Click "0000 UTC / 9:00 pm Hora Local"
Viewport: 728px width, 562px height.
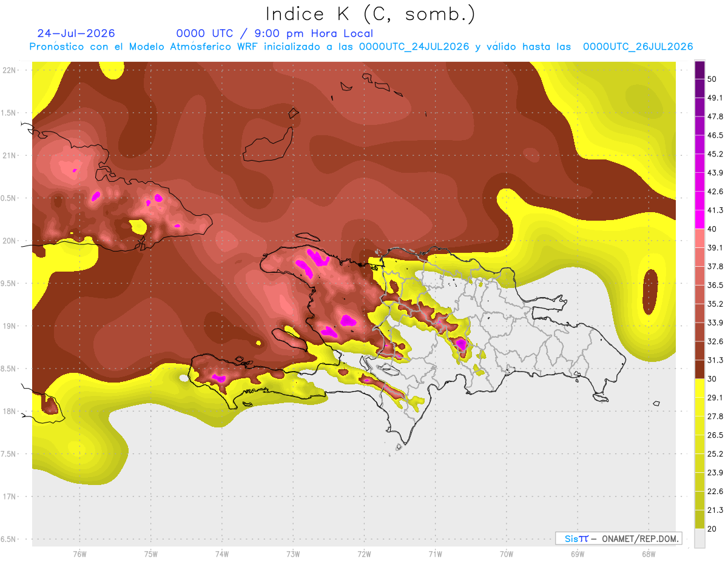tap(275, 33)
